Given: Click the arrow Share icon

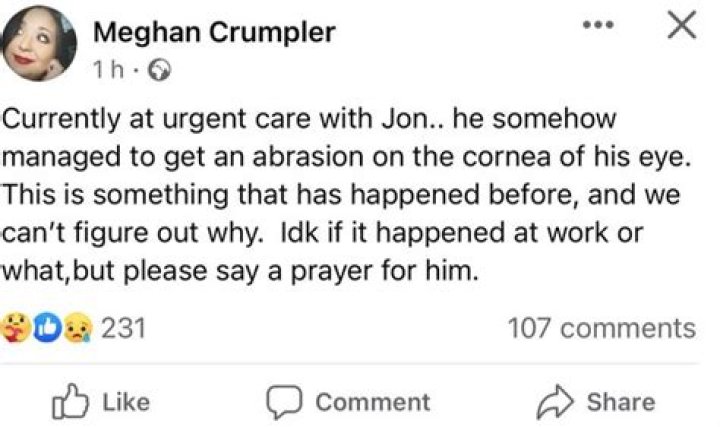Looking at the screenshot, I should pos(556,402).
